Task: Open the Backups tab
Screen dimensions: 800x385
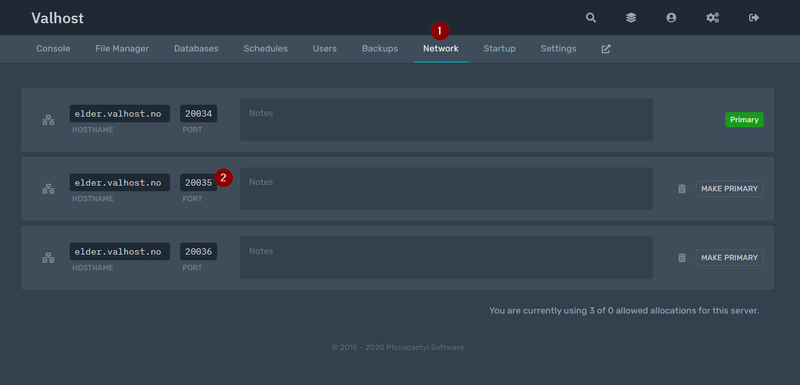Action: pos(380,49)
